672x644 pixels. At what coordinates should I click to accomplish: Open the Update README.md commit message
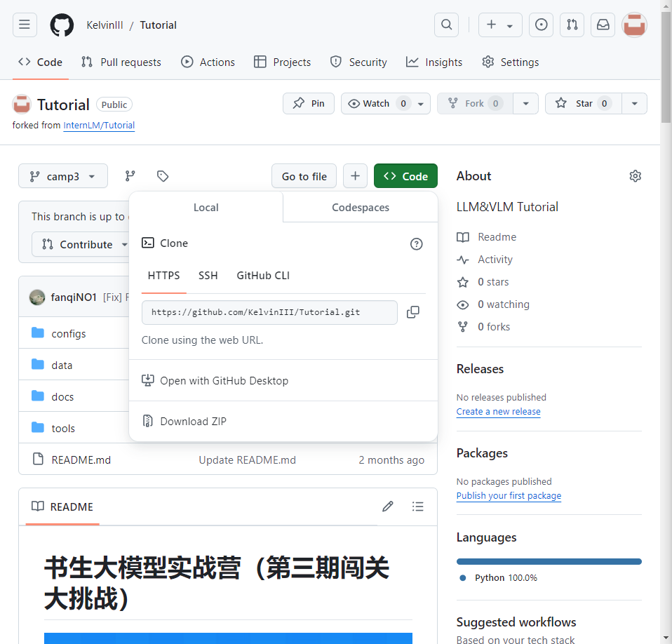[x=248, y=459]
